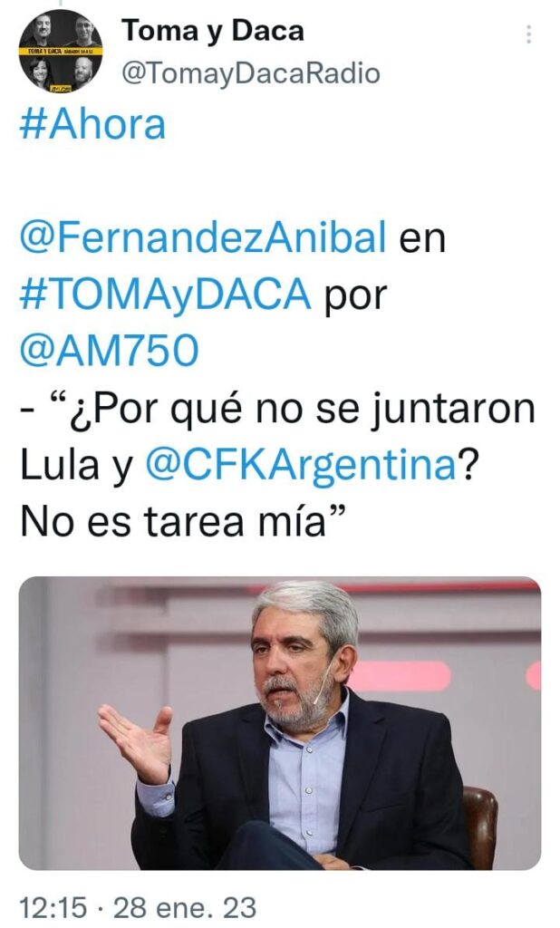Select the #Ahora hashtag
This screenshot has height=928, width=560.
click(92, 125)
